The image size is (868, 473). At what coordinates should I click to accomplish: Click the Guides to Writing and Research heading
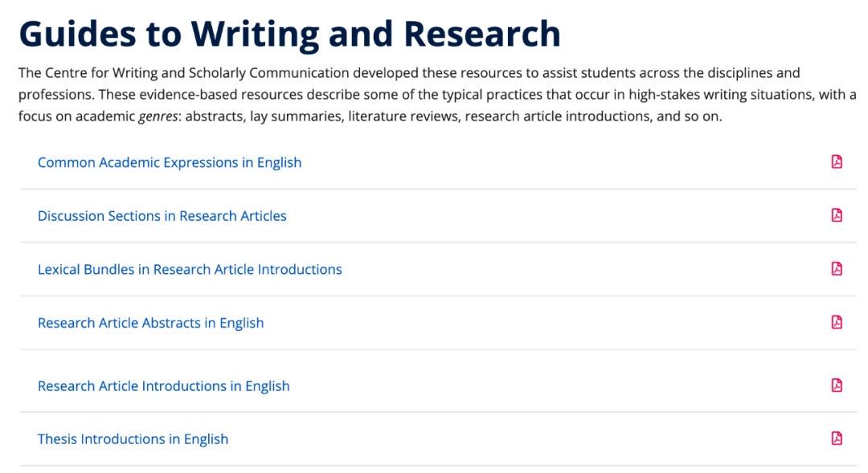pyautogui.click(x=290, y=34)
